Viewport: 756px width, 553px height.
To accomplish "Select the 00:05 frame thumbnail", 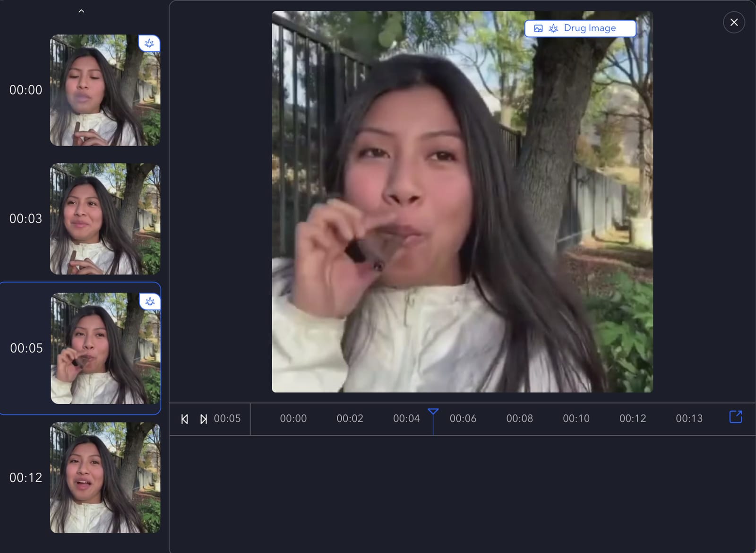I will click(x=105, y=348).
